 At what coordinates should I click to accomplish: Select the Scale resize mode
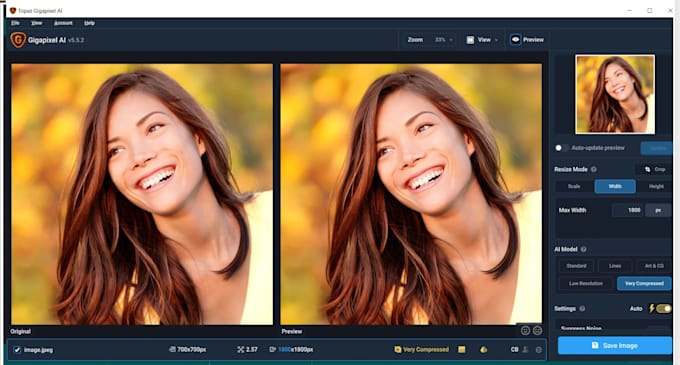click(x=574, y=186)
